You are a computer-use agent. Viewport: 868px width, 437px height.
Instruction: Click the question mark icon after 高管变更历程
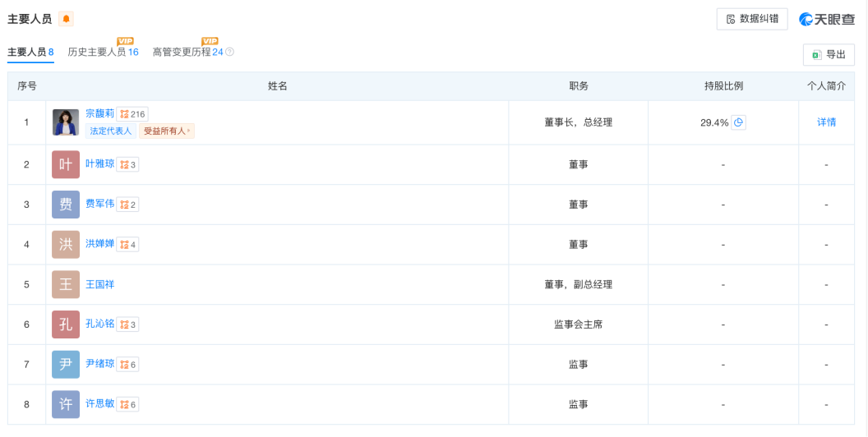[x=229, y=52]
